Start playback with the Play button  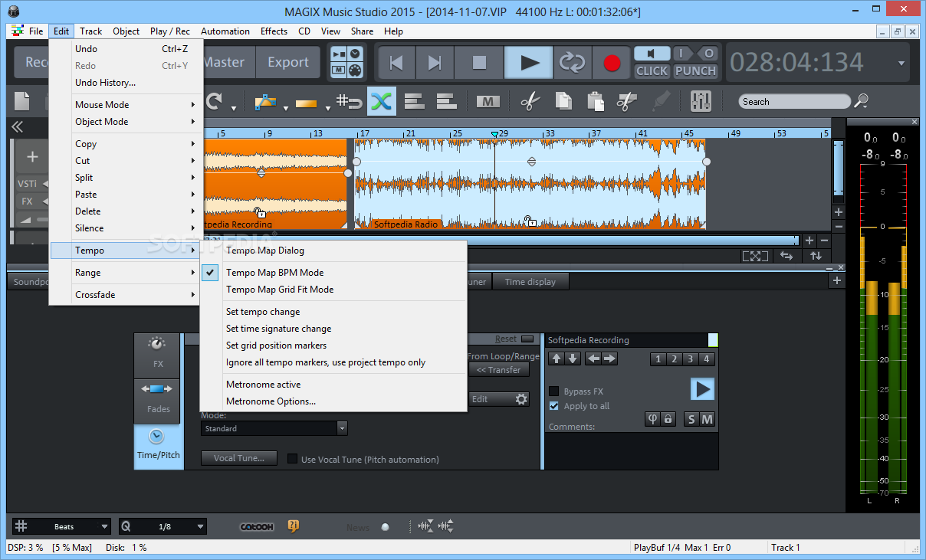(529, 63)
